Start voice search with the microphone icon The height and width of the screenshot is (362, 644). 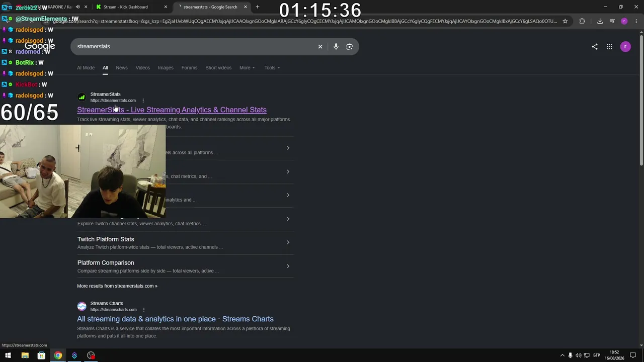pyautogui.click(x=336, y=46)
